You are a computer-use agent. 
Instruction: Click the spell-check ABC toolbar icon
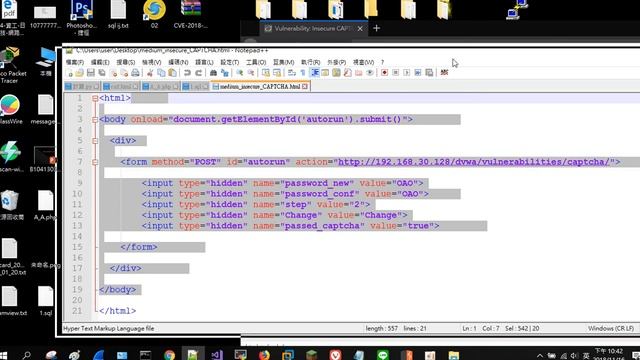click(x=444, y=73)
